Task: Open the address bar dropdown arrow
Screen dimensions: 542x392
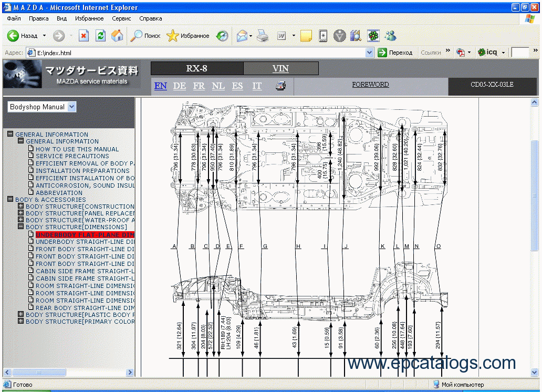Action: coord(370,53)
